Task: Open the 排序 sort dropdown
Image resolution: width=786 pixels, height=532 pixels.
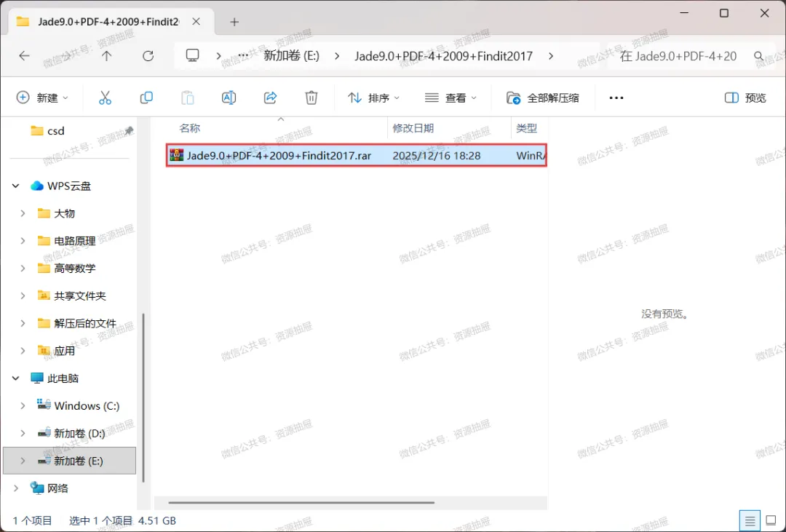Action: pos(374,98)
